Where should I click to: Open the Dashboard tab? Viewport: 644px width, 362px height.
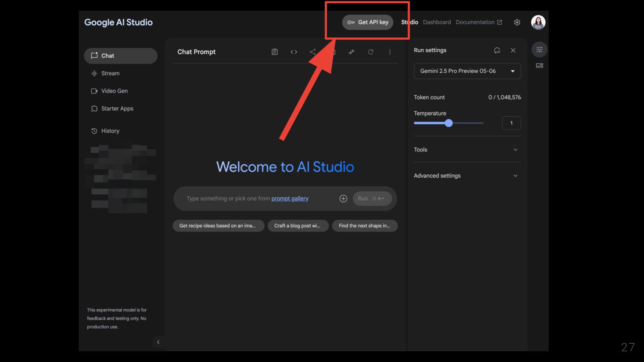[437, 22]
